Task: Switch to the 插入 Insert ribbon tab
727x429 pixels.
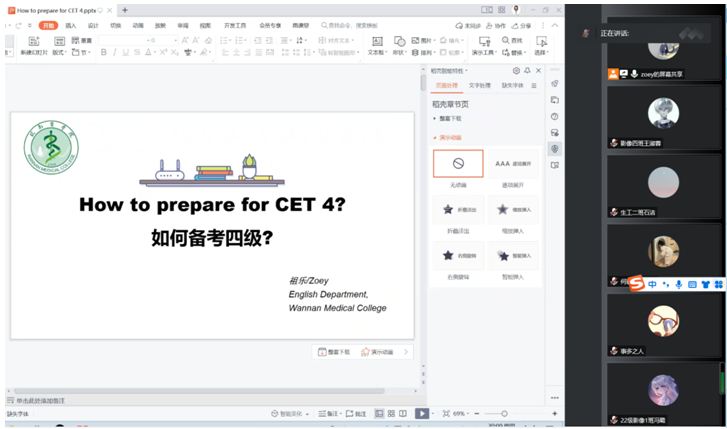Action: pos(70,25)
